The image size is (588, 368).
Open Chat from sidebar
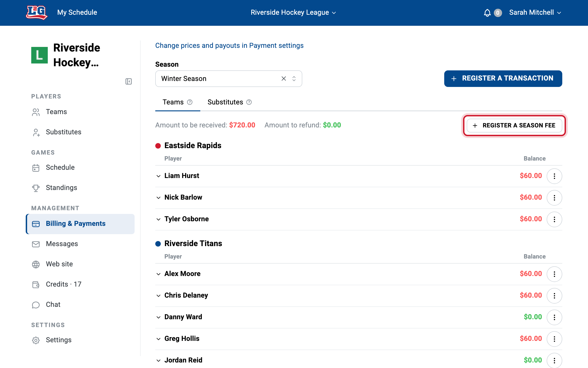point(80,305)
